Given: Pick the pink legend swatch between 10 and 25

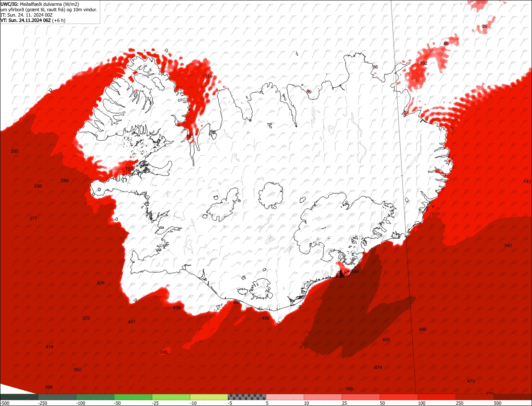Looking at the screenshot, I should (323, 397).
